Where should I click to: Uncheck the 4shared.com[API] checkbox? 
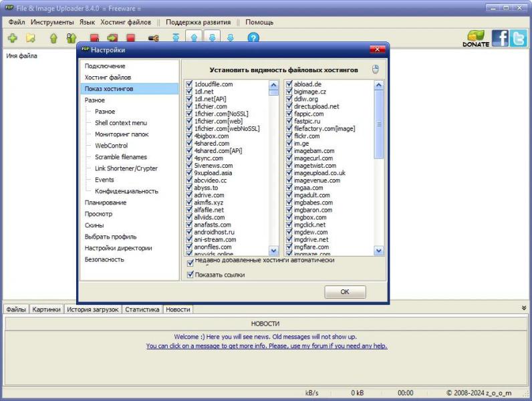[x=189, y=150]
